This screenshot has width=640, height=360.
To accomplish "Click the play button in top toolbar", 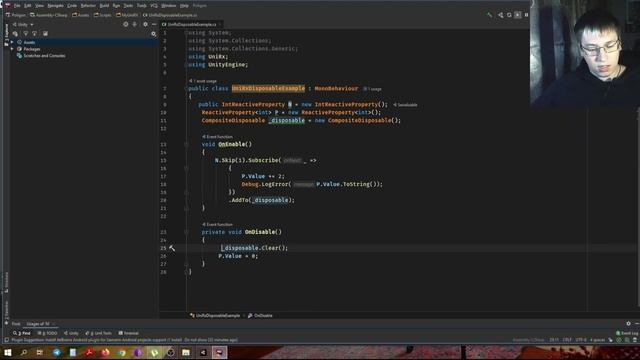I will 518,15.
